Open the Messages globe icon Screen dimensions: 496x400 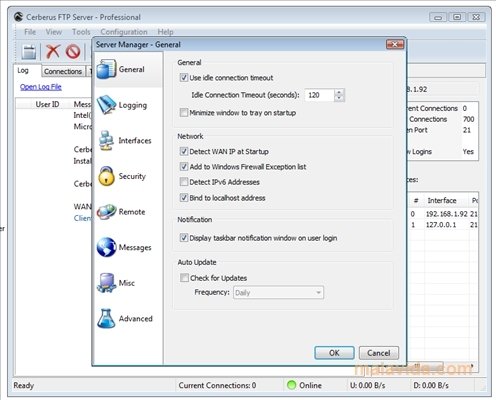(106, 247)
